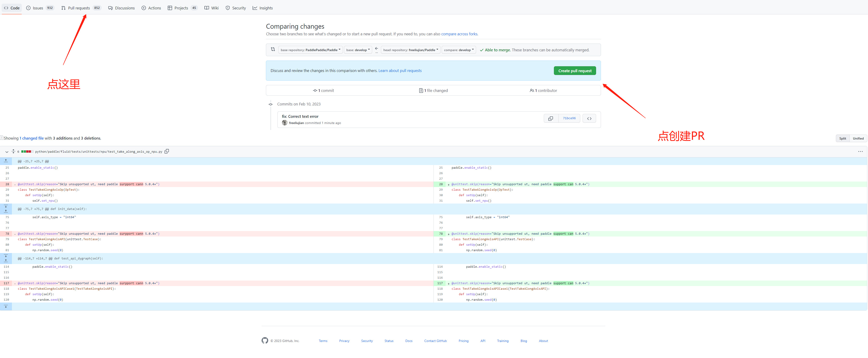Open the Insights tab
Image resolution: width=868 pixels, height=358 pixels.
click(x=262, y=8)
